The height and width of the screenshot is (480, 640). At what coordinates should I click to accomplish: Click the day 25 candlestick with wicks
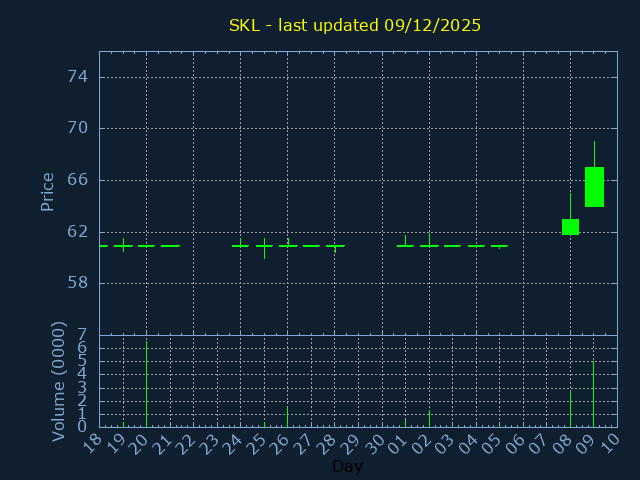(264, 246)
